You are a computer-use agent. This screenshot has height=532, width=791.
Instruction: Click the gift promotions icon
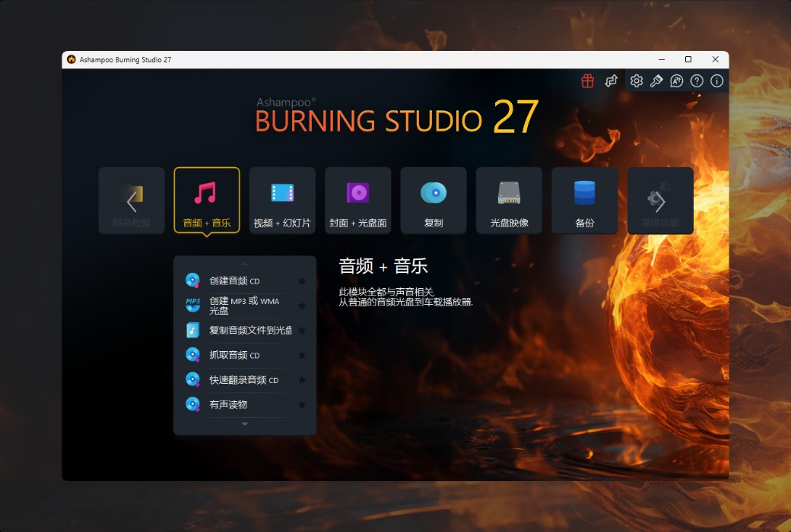click(587, 80)
